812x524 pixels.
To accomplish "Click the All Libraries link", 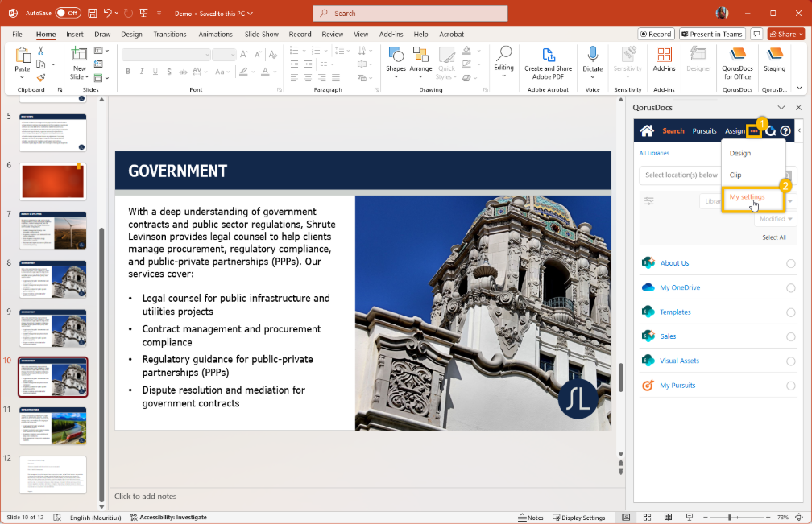I will tap(654, 153).
